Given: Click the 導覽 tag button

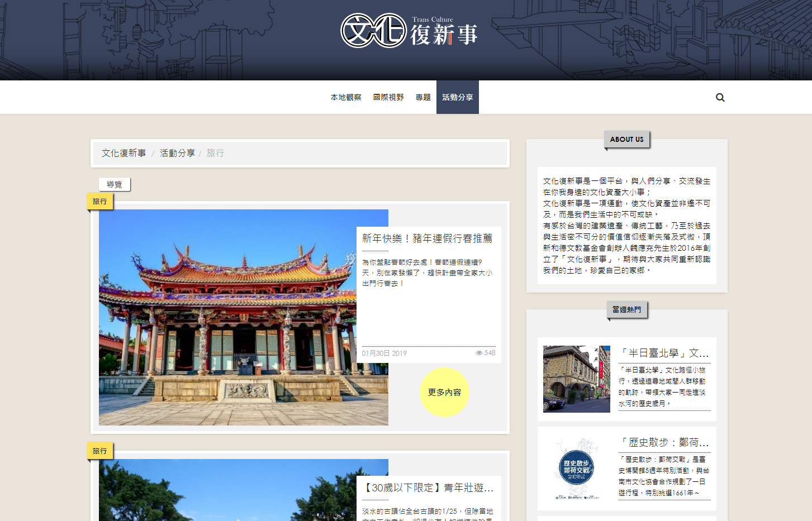Looking at the screenshot, I should click(x=115, y=184).
